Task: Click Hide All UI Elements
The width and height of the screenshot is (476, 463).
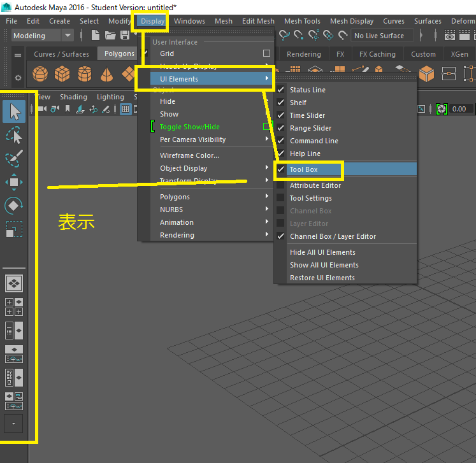Action: (x=322, y=252)
